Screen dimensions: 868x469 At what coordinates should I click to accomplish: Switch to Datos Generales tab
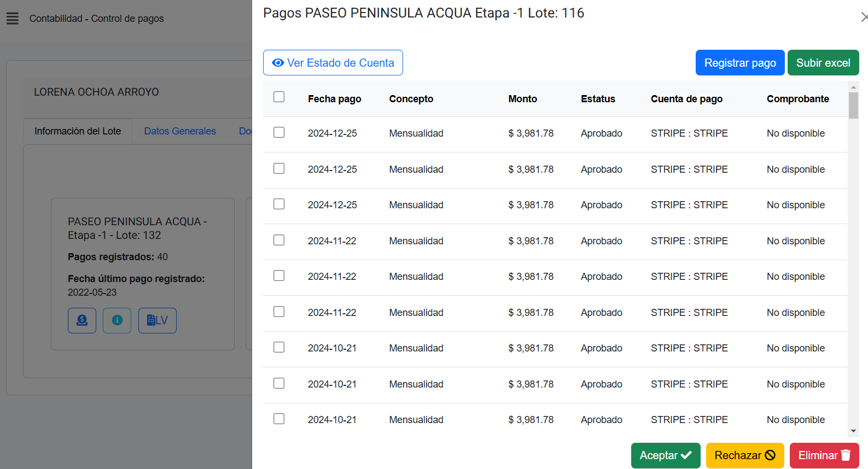click(180, 131)
